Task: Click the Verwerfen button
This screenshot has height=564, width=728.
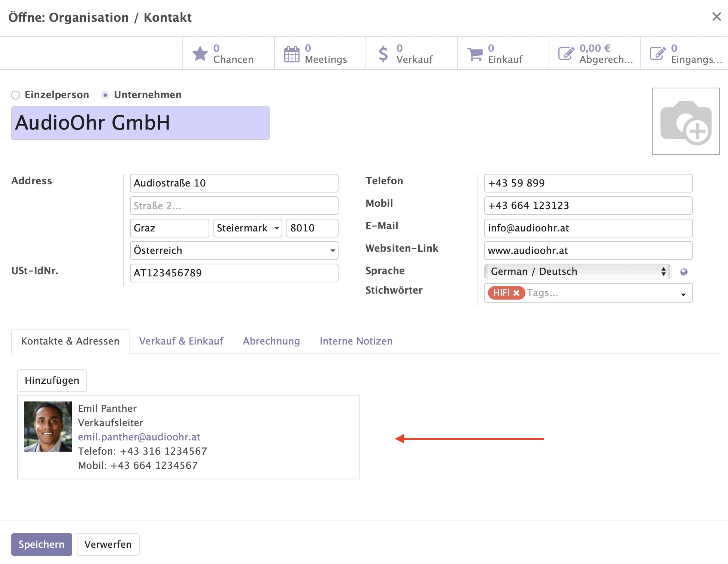Action: pos(108,545)
